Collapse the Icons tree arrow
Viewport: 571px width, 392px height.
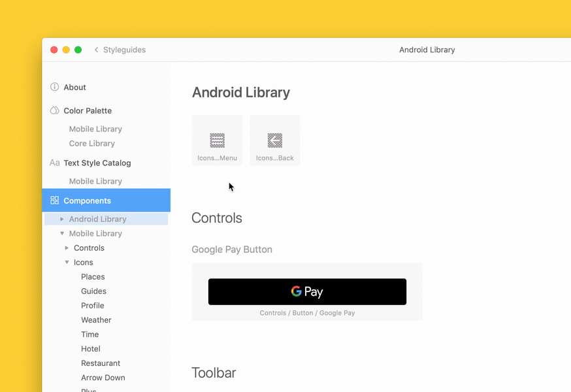pos(67,262)
